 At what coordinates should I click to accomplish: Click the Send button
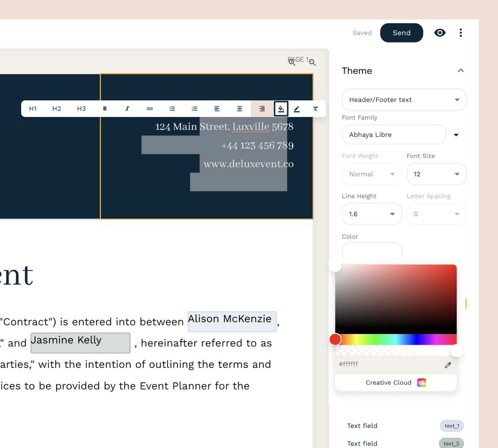coord(401,33)
